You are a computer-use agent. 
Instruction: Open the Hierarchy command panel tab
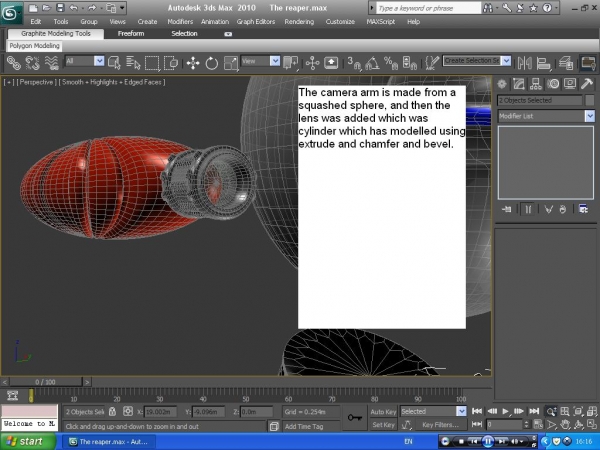coord(535,84)
